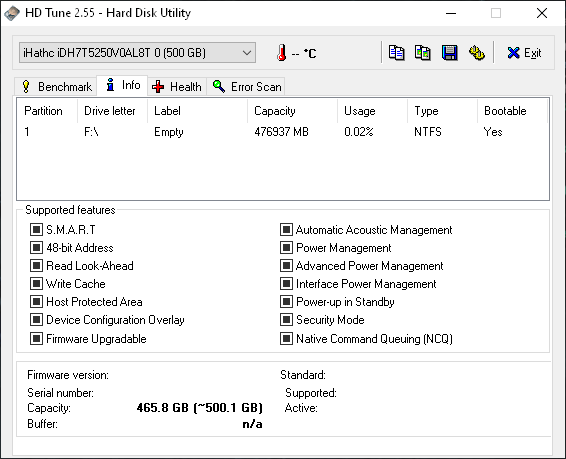Toggle the Power Management checkbox

click(x=286, y=248)
